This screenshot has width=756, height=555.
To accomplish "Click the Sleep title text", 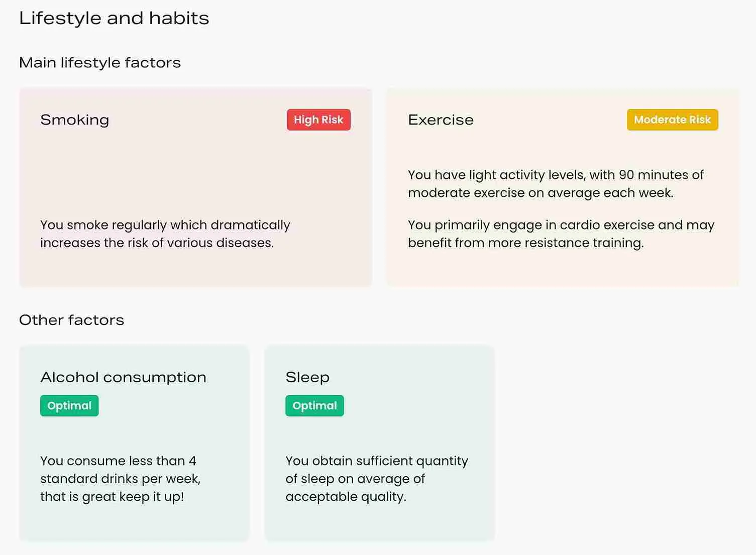I will point(307,377).
